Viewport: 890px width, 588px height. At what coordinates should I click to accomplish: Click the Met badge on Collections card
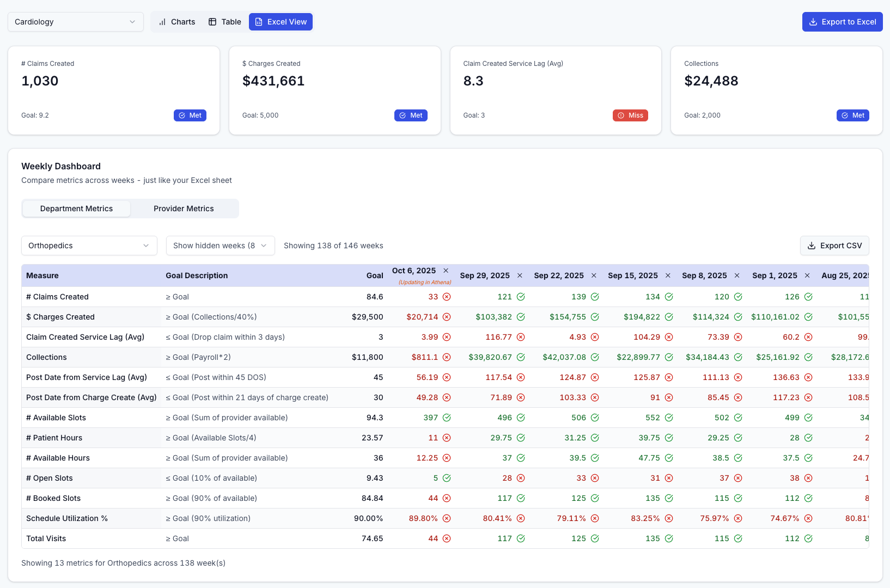pyautogui.click(x=852, y=115)
